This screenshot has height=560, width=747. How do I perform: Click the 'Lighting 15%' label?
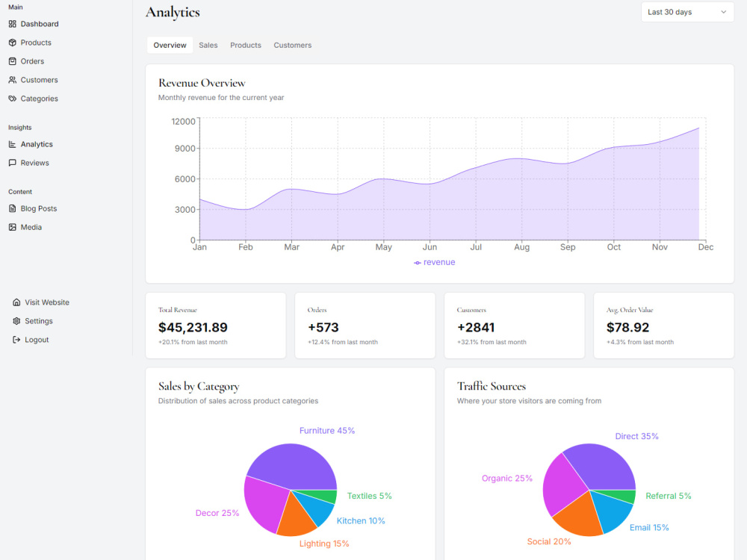pyautogui.click(x=324, y=544)
